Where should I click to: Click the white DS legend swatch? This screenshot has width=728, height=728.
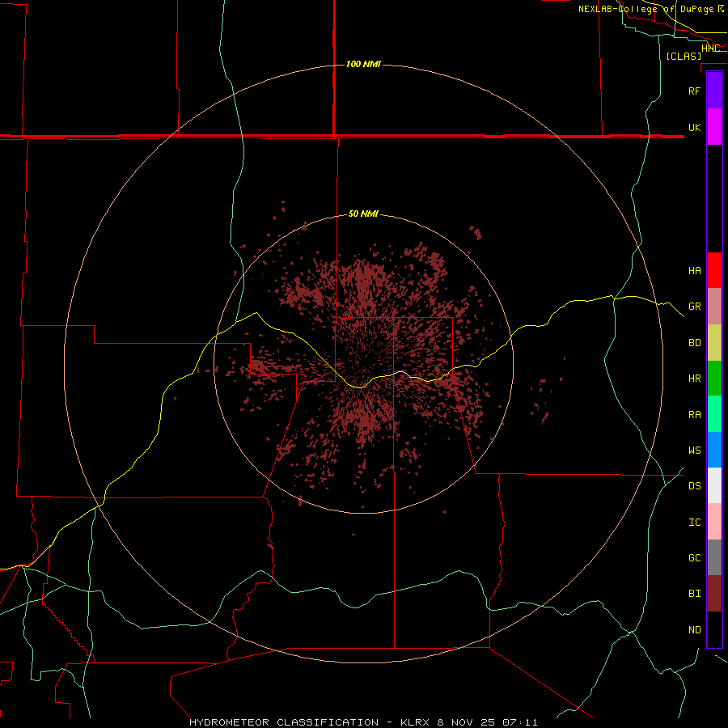click(x=714, y=485)
